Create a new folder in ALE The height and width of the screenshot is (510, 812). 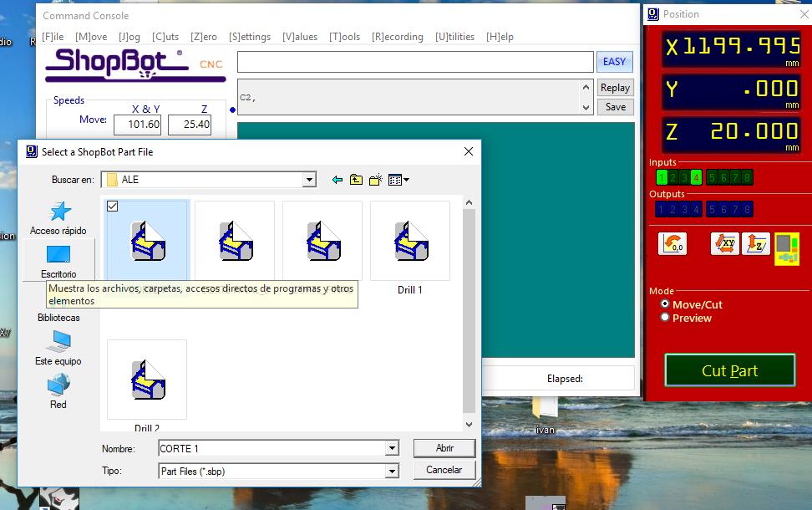pyautogui.click(x=375, y=180)
